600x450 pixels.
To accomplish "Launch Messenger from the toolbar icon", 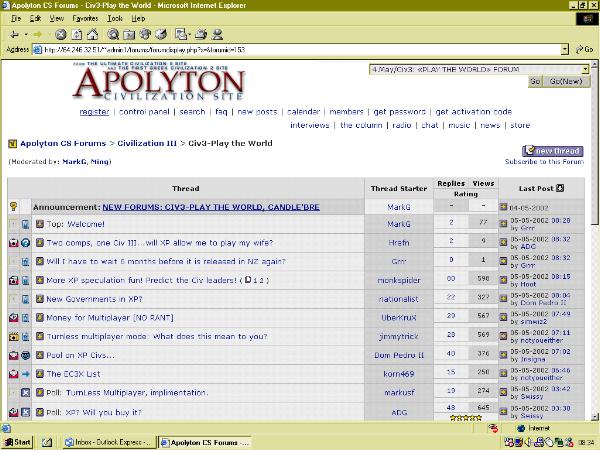I will (x=217, y=35).
